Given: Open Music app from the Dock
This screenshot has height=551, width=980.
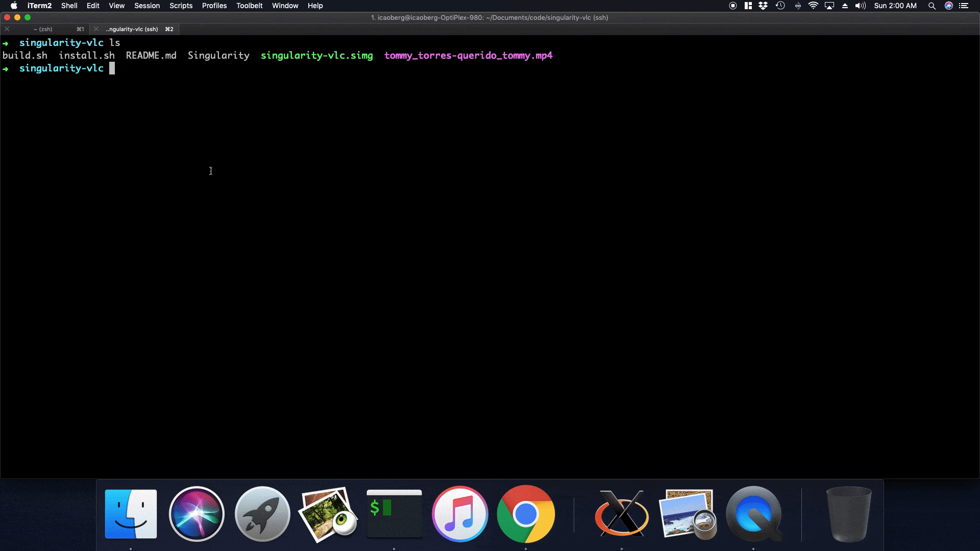Looking at the screenshot, I should [460, 514].
